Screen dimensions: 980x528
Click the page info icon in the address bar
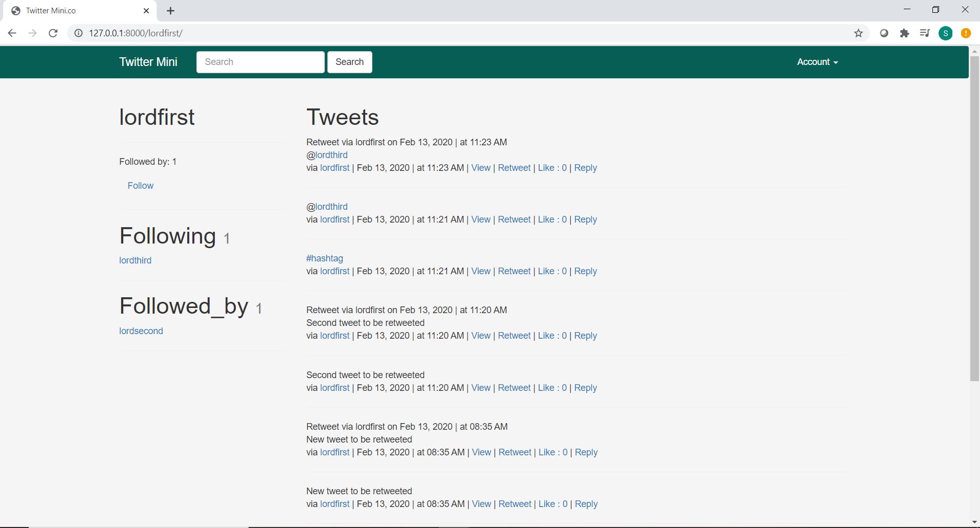pyautogui.click(x=78, y=33)
